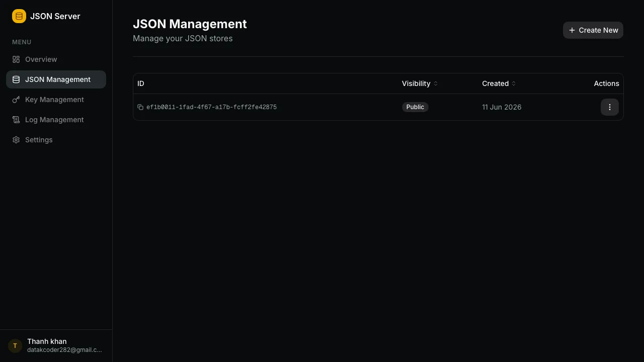Open Log Management section
Screen dimensions: 644x362
coord(56,120)
